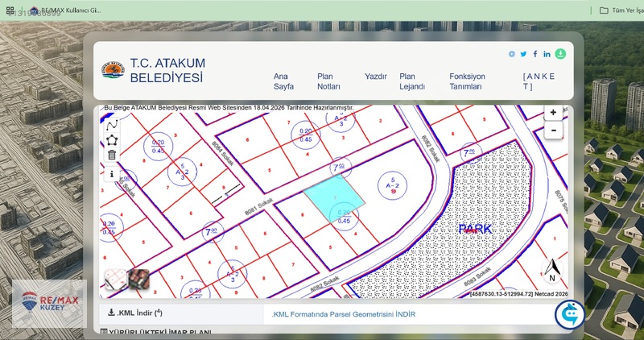Open the Tüm Yer İşaretleri bookmarks folder
Screen dimensions: 644x340
click(621, 10)
